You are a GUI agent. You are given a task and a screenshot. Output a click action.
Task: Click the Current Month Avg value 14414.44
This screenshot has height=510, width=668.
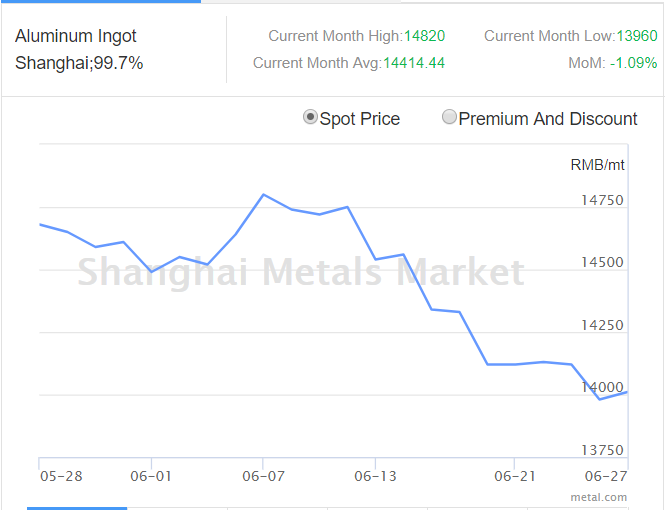coord(414,63)
